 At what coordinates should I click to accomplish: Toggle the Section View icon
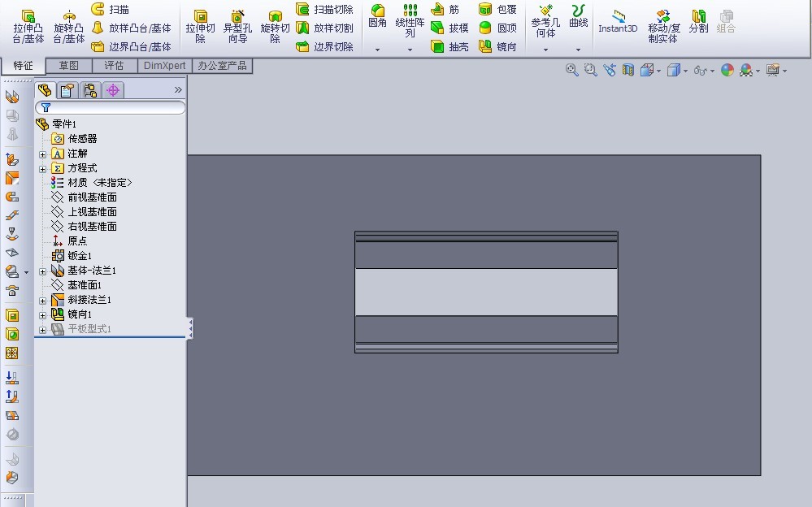coord(628,70)
